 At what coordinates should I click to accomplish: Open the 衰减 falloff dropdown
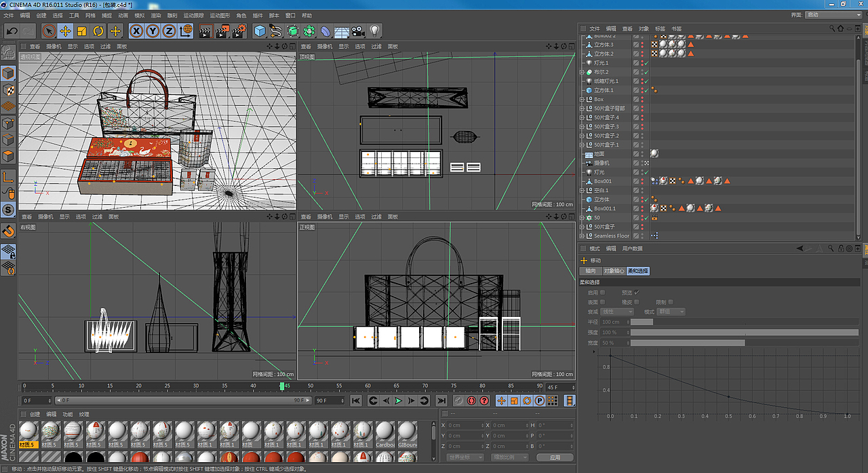(617, 311)
